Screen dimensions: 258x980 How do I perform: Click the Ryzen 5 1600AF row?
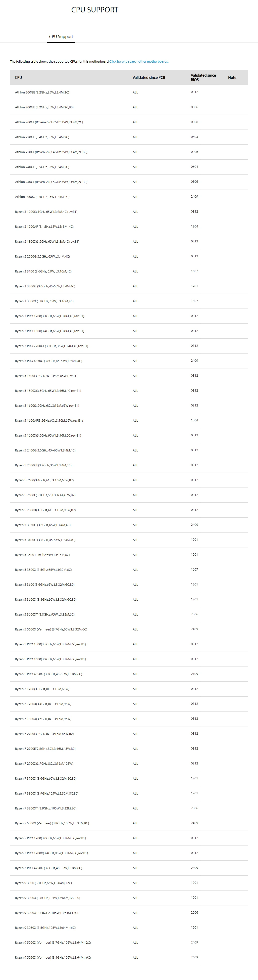pyautogui.click(x=129, y=421)
